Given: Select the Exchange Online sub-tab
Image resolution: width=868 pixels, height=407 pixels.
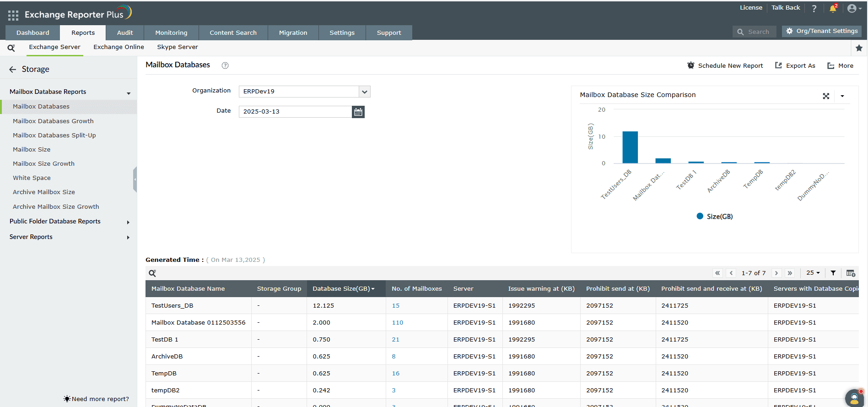Looking at the screenshot, I should 119,47.
